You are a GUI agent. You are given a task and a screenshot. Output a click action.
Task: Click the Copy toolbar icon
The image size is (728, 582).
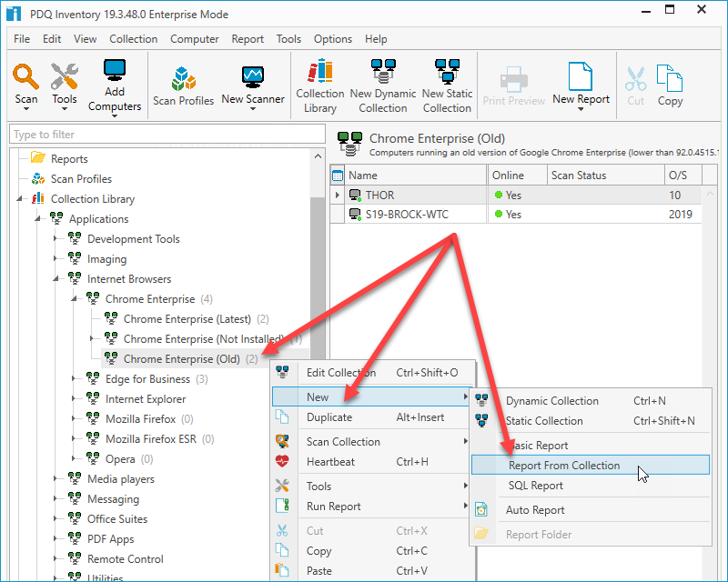670,78
